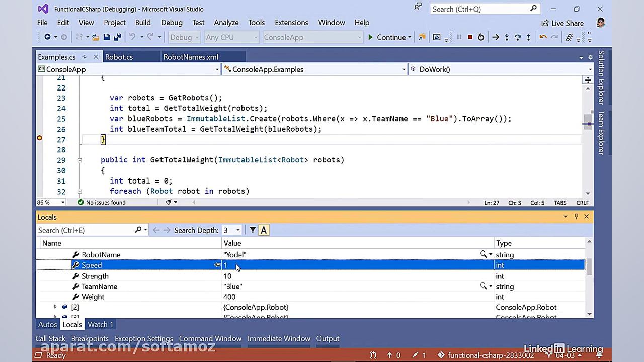Open the Any CPU platform dropdown
Screen dimensions: 644x362
point(231,37)
